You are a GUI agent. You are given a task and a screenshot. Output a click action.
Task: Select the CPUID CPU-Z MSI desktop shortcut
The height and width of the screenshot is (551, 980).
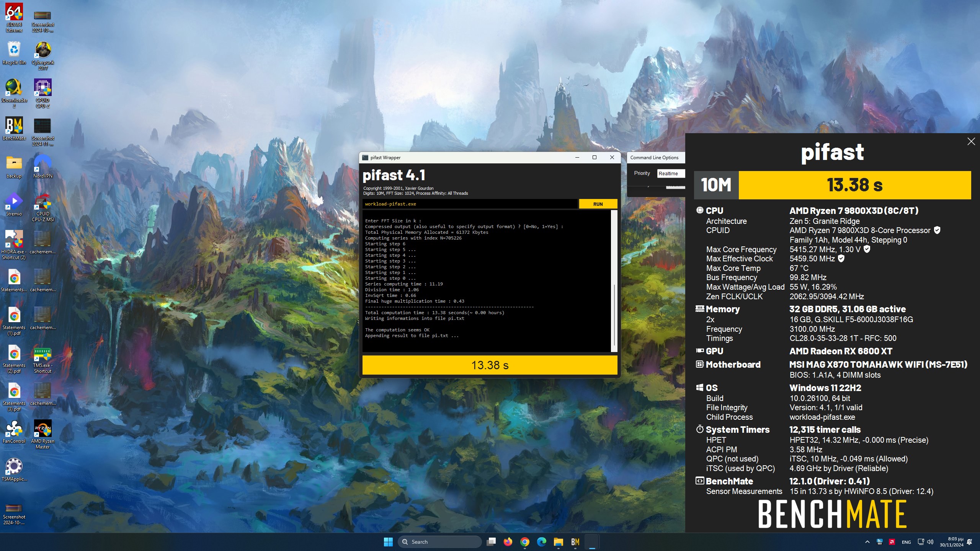tap(43, 207)
